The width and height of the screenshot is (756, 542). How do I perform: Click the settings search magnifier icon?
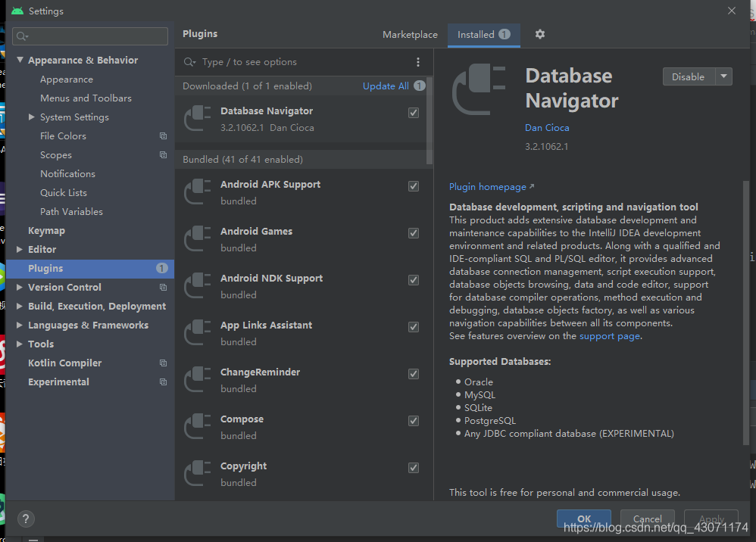click(x=22, y=36)
